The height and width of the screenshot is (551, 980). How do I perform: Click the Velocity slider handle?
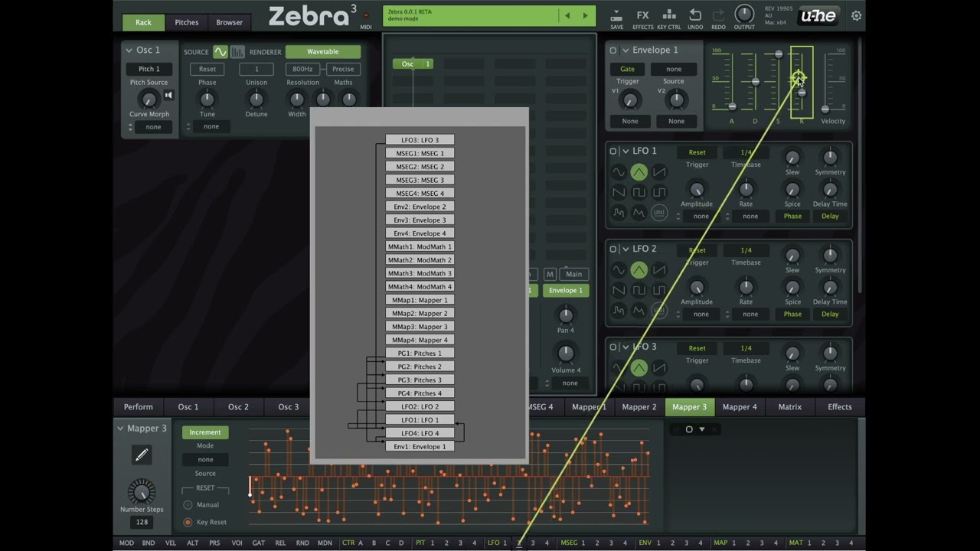click(825, 109)
